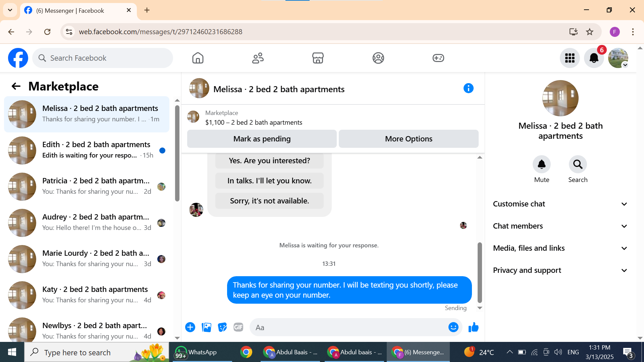Open the Groups icon in top navigation

pyautogui.click(x=378, y=58)
